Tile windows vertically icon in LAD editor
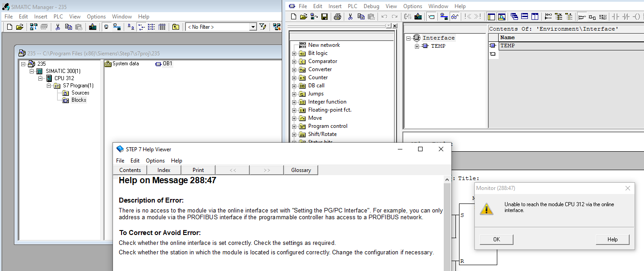This screenshot has height=271, width=644. pyautogui.click(x=535, y=17)
